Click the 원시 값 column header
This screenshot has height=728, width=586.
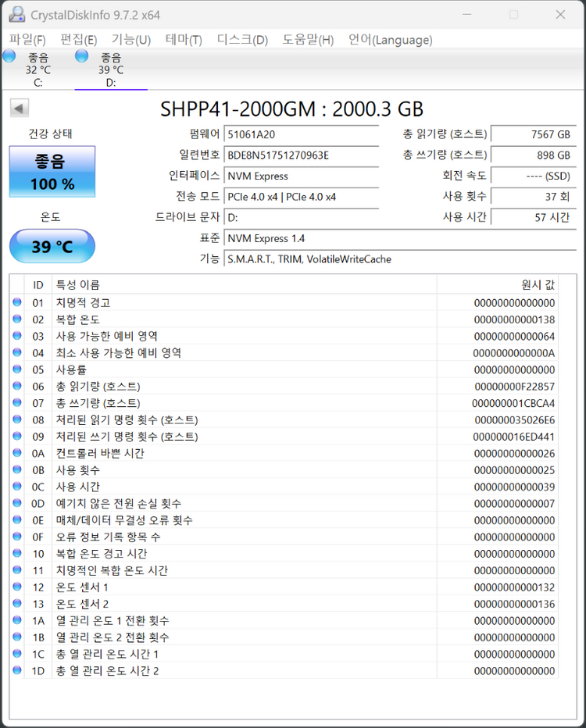497,285
